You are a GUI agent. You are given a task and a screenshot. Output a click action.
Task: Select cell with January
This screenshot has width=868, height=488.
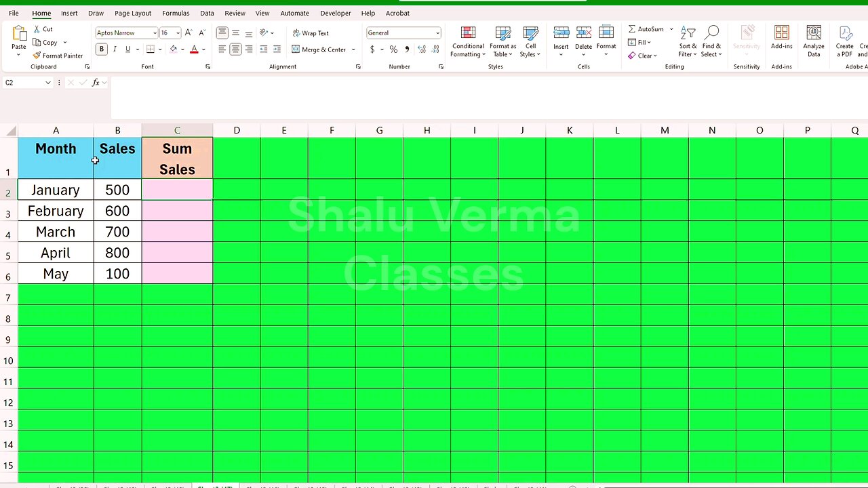[56, 190]
